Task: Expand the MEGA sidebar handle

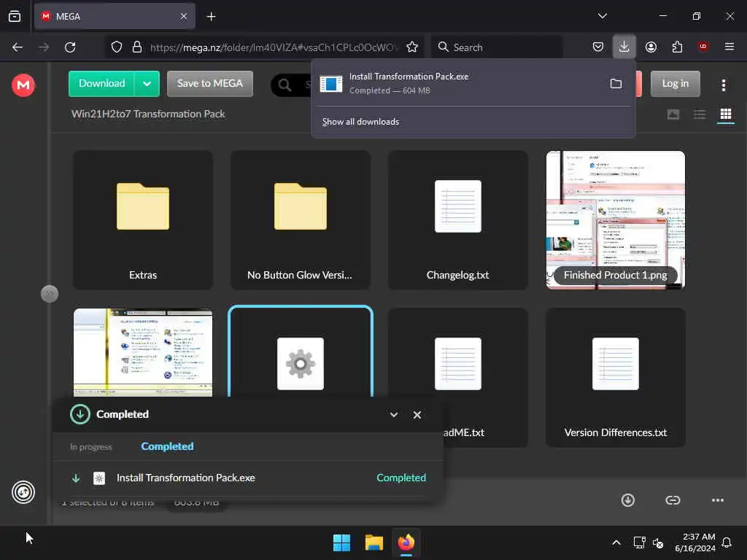Action: click(x=50, y=294)
